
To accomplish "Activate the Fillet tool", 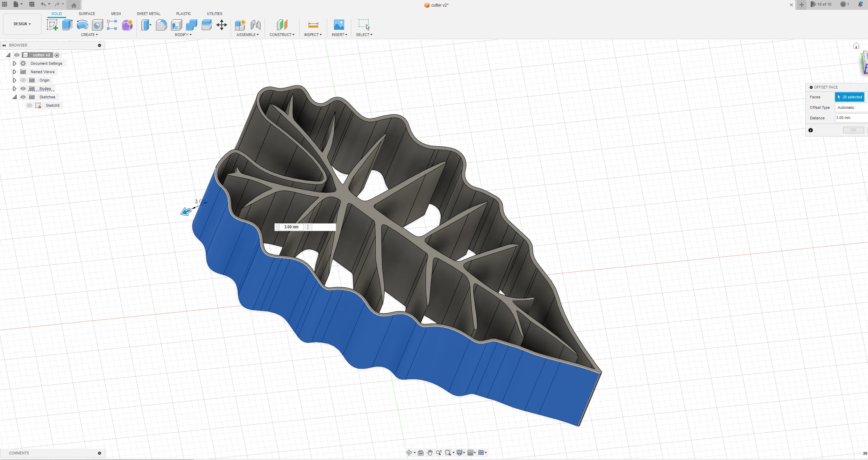I will (161, 25).
